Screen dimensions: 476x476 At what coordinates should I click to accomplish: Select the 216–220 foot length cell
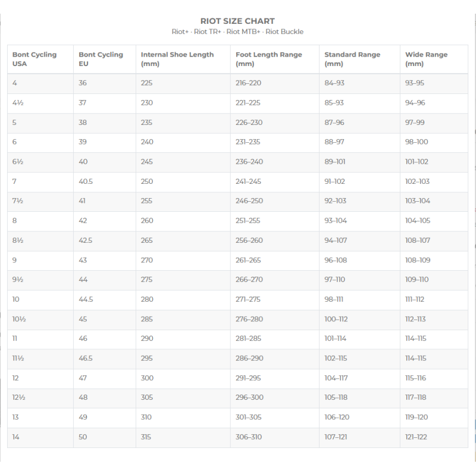(x=248, y=83)
